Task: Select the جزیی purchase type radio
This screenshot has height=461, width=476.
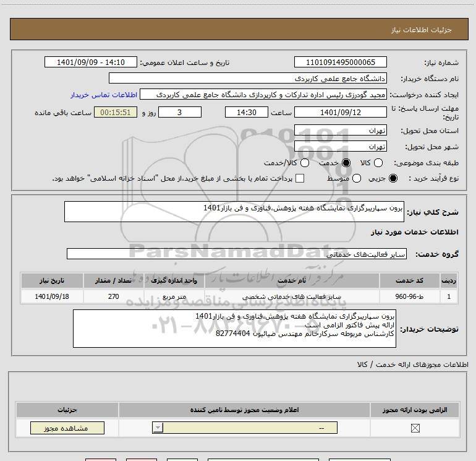Action: [x=393, y=178]
